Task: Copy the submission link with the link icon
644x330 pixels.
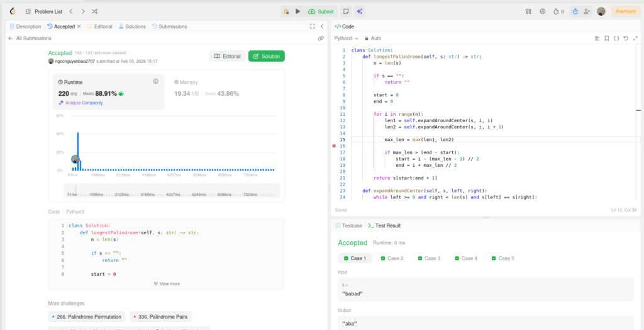Action: click(x=321, y=38)
